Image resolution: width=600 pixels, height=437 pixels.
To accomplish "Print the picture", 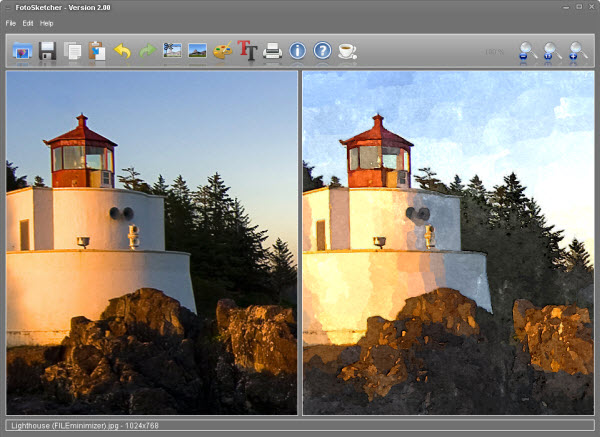I will pos(272,50).
